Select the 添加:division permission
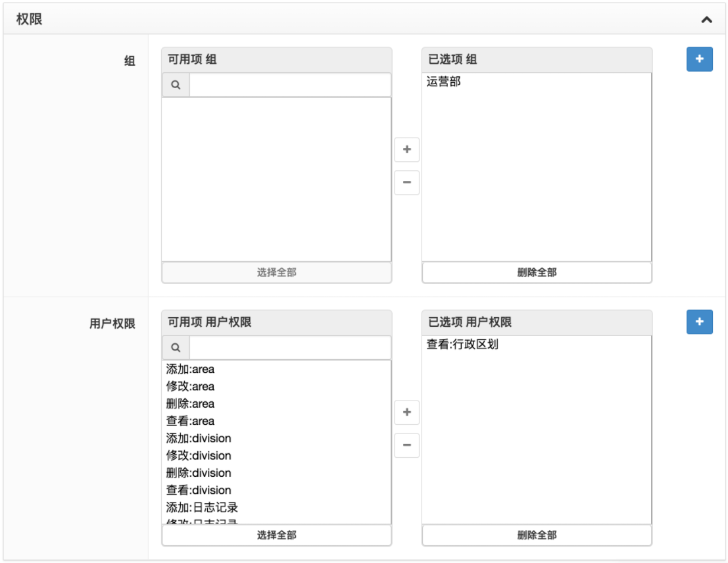728x563 pixels. click(x=277, y=439)
